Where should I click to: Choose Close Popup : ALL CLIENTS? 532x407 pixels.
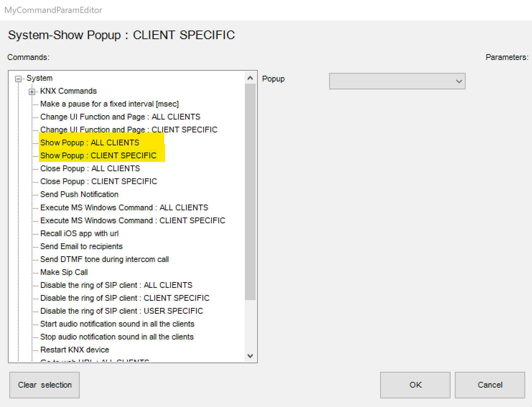click(90, 169)
